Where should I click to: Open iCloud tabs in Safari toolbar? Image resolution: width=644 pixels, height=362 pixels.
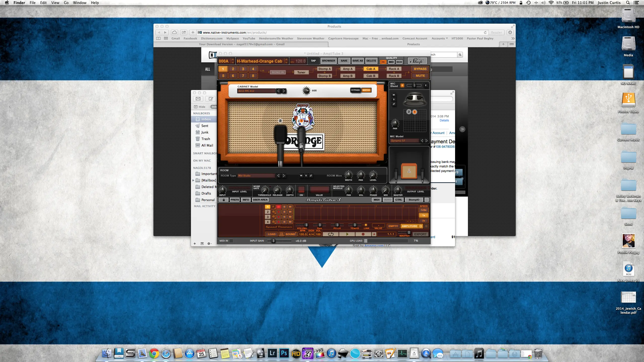[174, 32]
